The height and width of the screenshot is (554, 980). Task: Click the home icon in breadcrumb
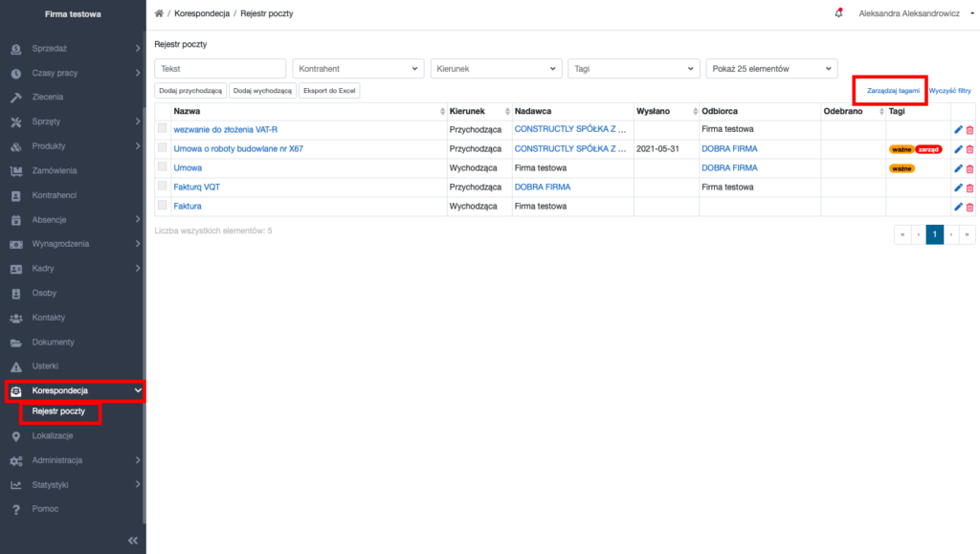(x=159, y=13)
